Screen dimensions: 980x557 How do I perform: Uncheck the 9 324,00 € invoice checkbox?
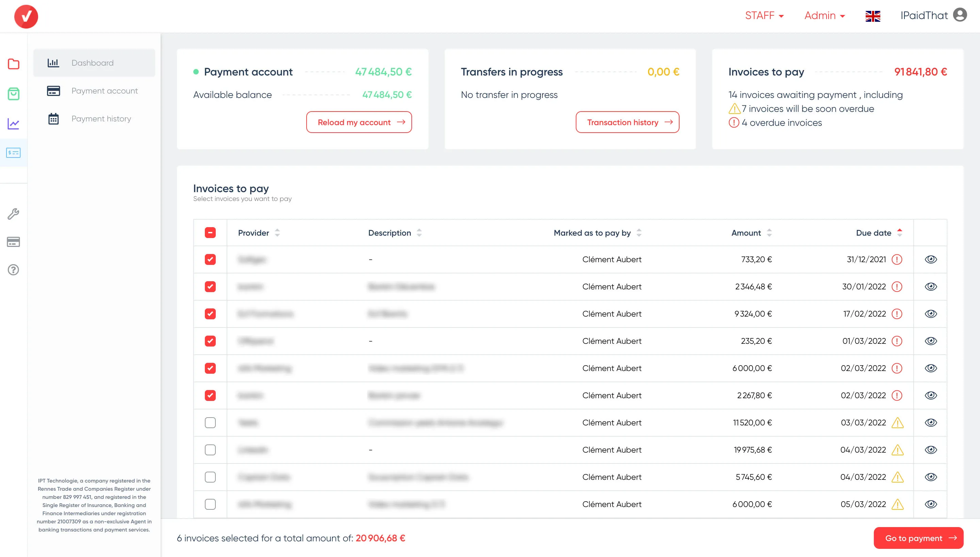pyautogui.click(x=210, y=314)
